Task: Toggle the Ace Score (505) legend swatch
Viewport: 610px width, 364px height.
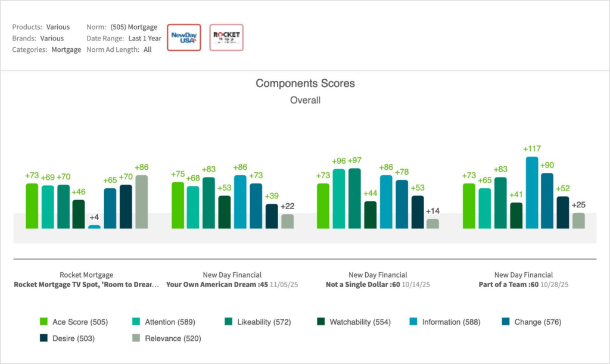Action: point(43,322)
